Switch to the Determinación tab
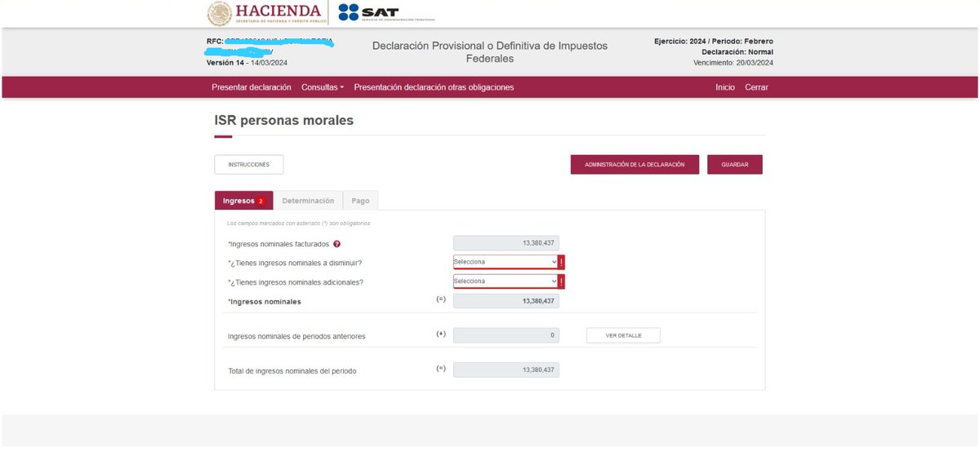 [x=308, y=201]
